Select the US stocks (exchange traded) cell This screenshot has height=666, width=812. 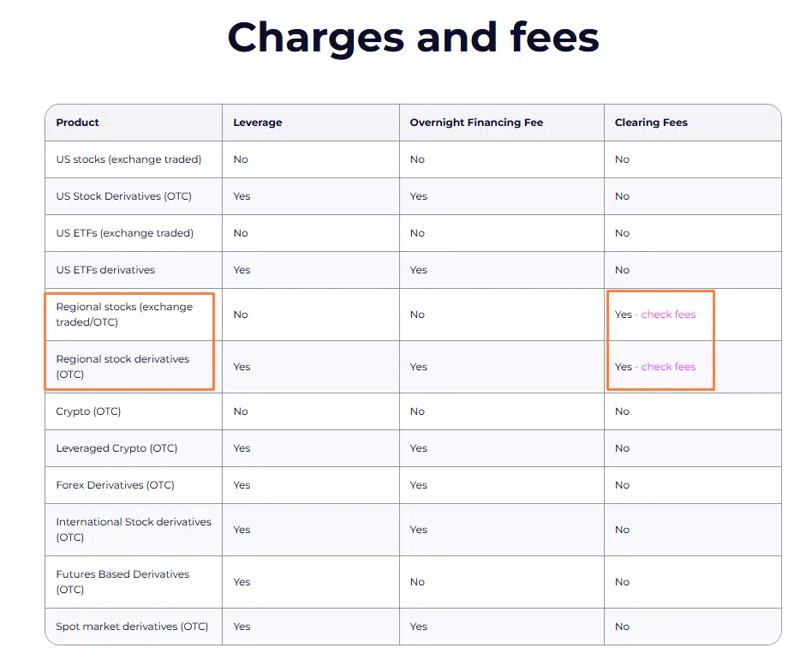[x=128, y=159]
